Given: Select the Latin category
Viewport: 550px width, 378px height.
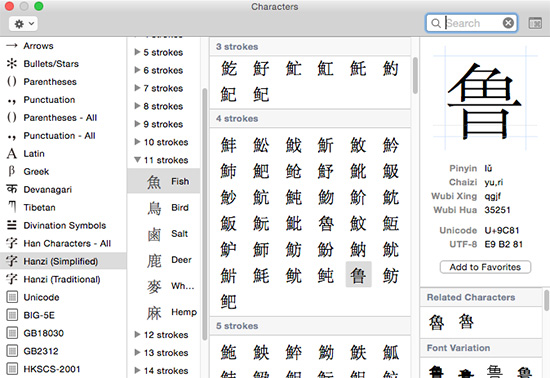Looking at the screenshot, I should [63, 154].
